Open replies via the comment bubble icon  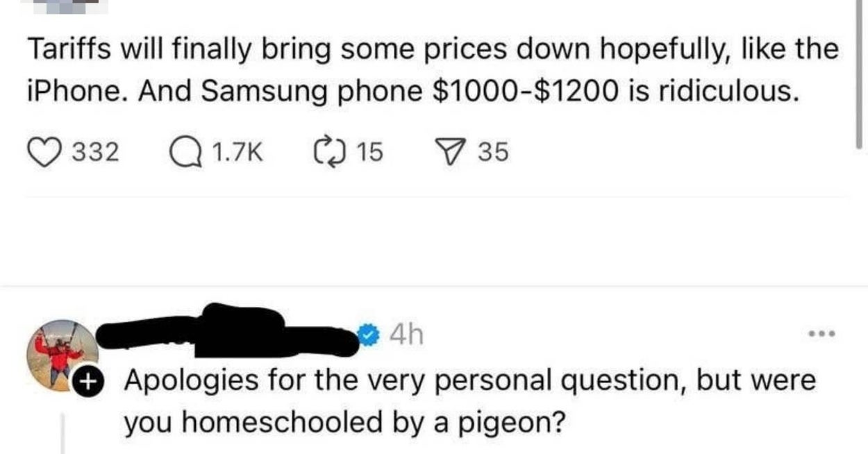pyautogui.click(x=181, y=151)
